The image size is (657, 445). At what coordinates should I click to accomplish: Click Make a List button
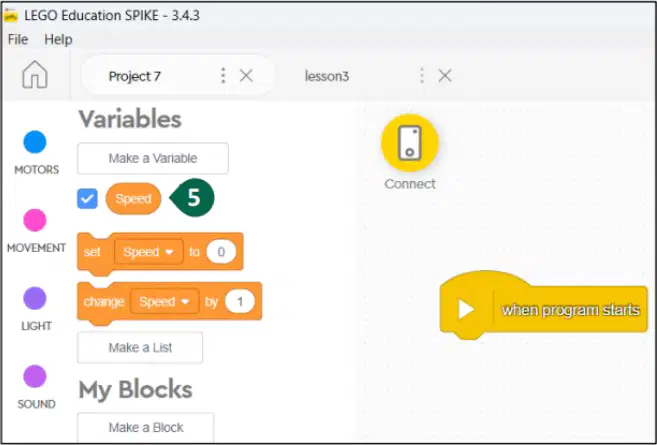(140, 347)
